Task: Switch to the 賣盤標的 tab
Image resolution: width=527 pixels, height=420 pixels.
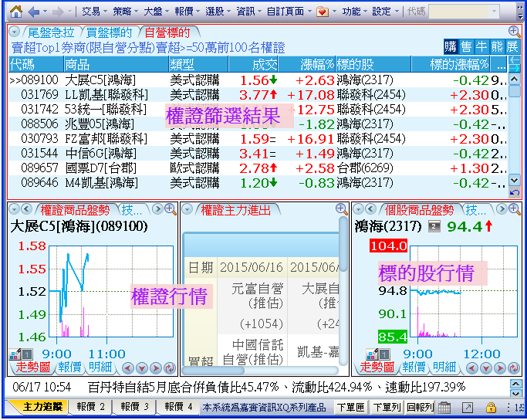Action: coord(110,32)
